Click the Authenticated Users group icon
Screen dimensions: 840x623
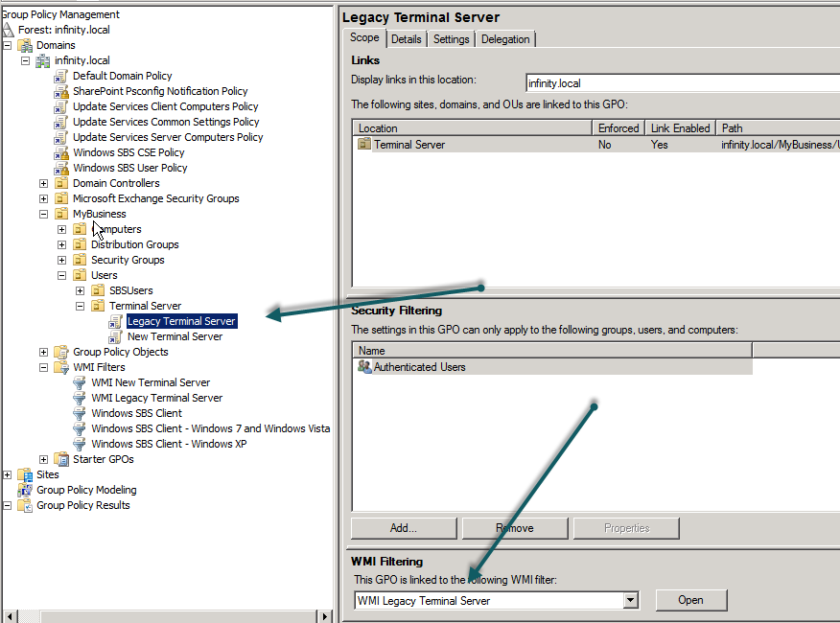point(363,367)
